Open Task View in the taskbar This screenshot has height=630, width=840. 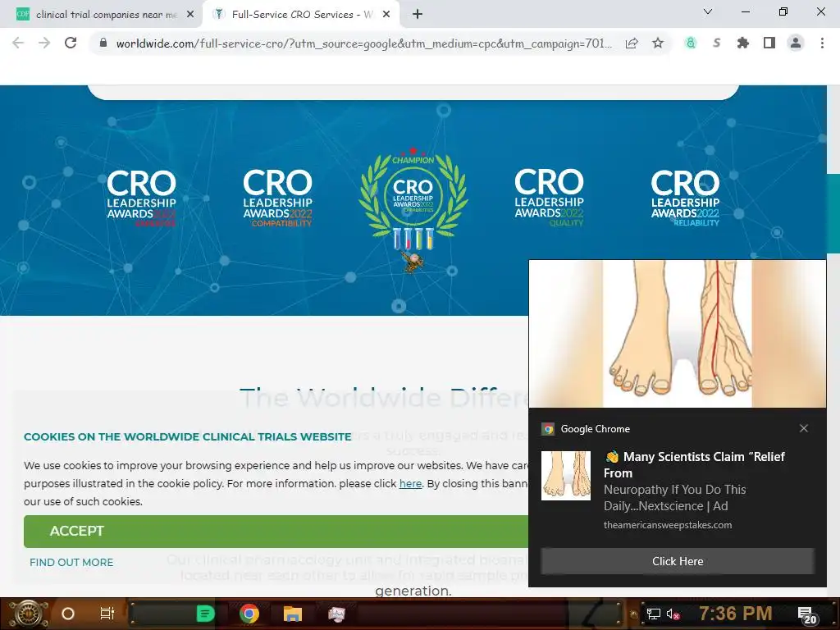coord(107,614)
